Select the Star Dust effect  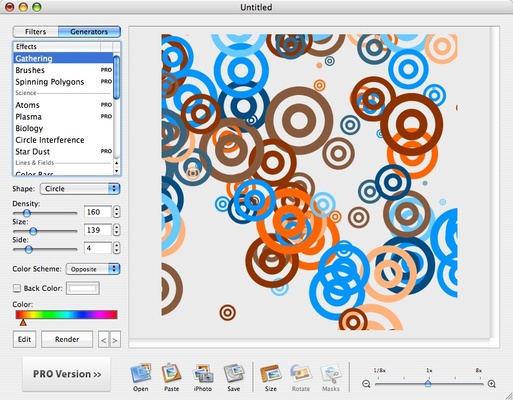click(63, 152)
